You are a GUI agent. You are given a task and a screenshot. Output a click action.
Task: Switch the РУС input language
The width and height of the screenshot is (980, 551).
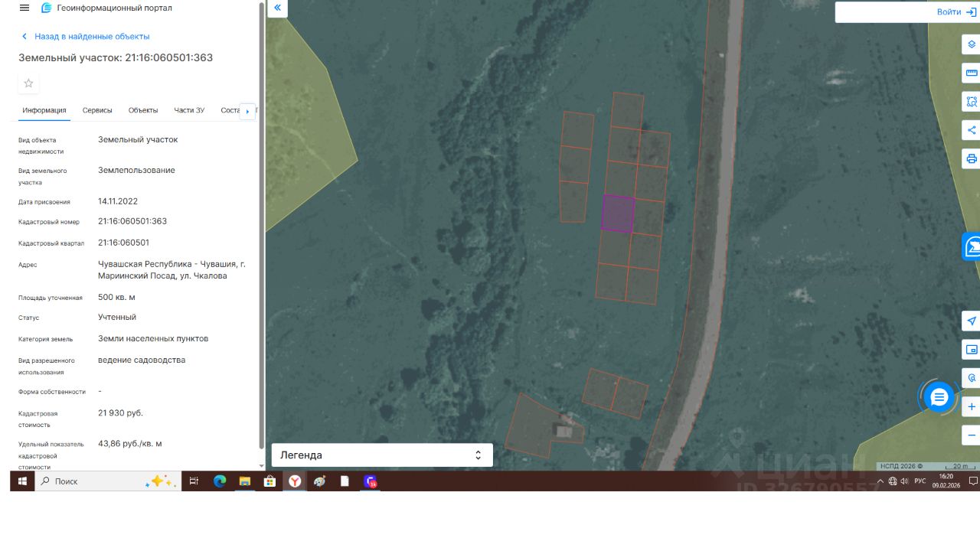click(920, 481)
